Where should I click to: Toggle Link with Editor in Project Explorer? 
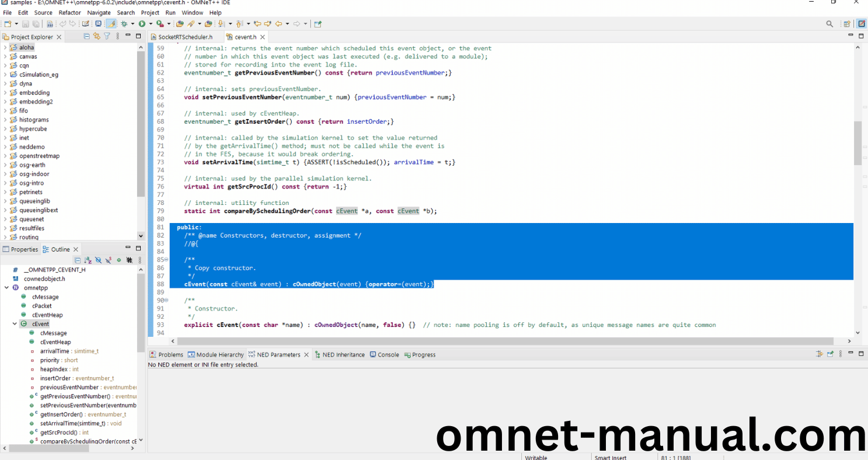97,36
